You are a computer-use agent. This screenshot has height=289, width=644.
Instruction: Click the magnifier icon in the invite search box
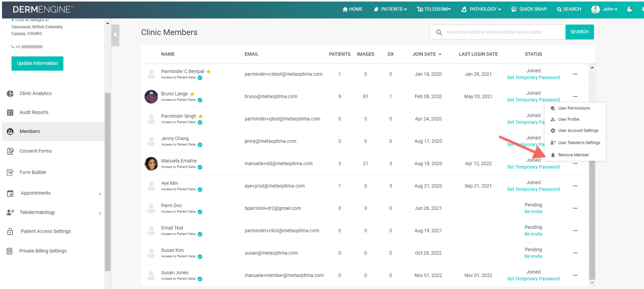click(439, 32)
